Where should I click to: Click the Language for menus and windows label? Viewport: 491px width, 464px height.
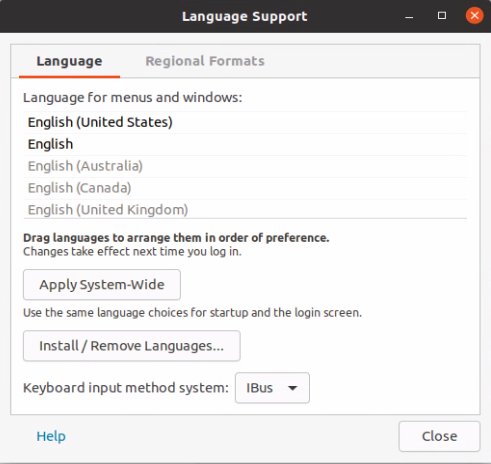click(133, 98)
